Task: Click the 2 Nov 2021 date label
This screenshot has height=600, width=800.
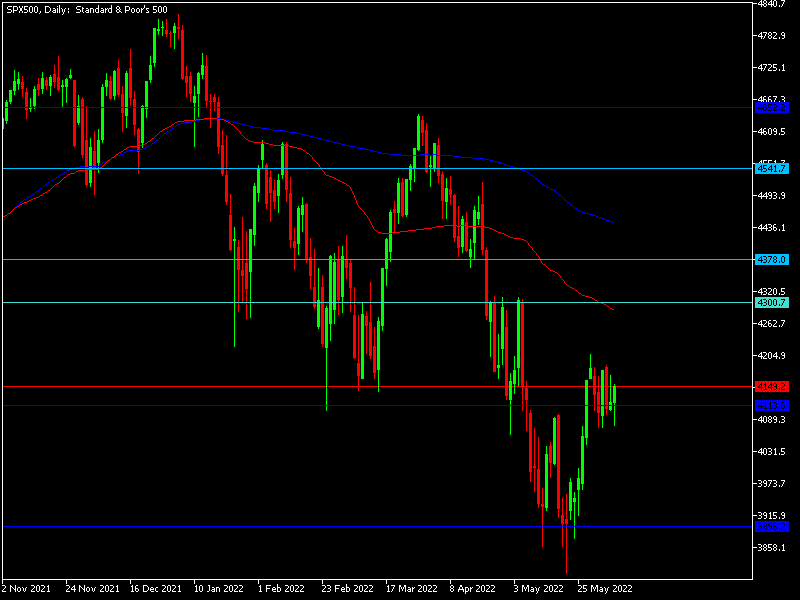Action: point(27,588)
